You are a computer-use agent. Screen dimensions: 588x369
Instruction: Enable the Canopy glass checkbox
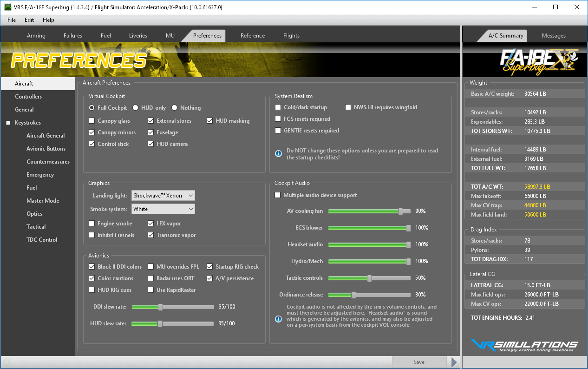[92, 121]
